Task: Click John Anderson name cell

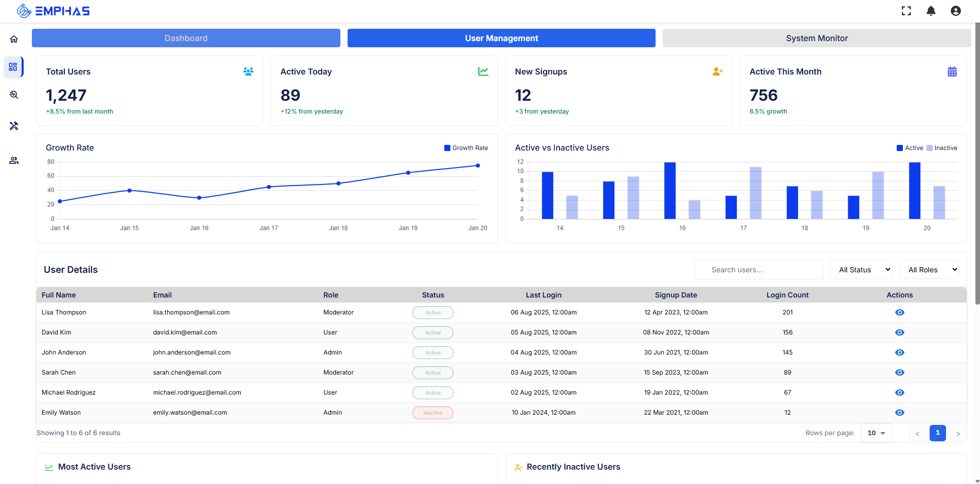Action: coord(64,352)
